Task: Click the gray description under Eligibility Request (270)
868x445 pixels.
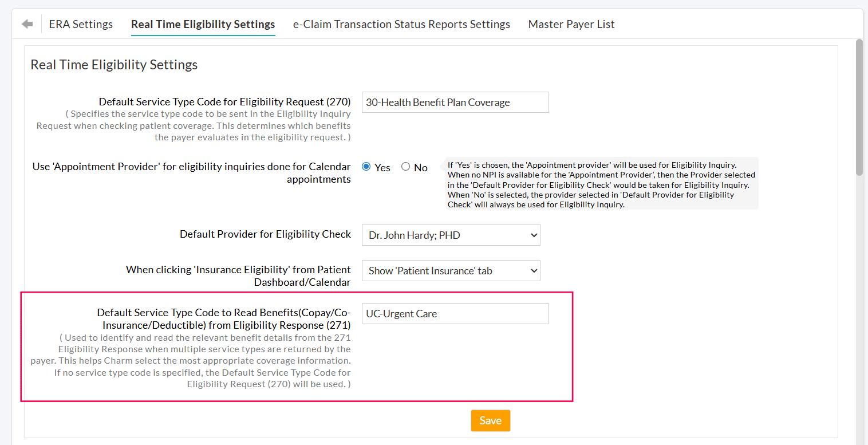Action: [x=195, y=125]
